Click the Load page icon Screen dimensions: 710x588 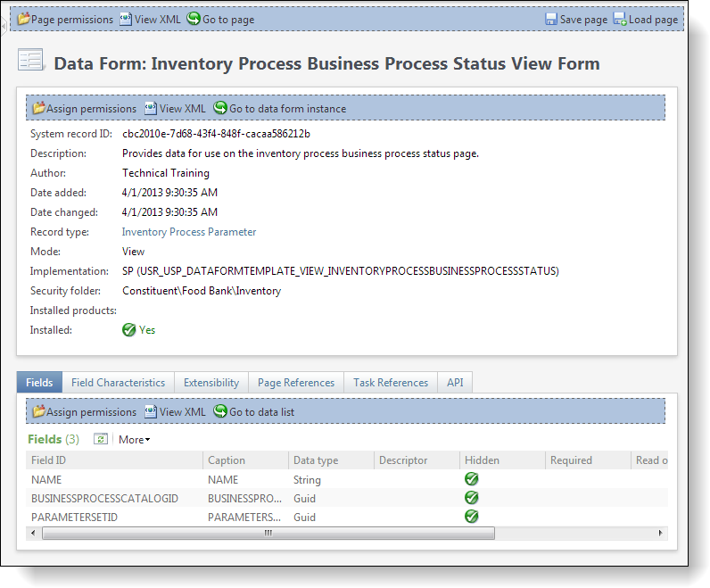tap(620, 19)
